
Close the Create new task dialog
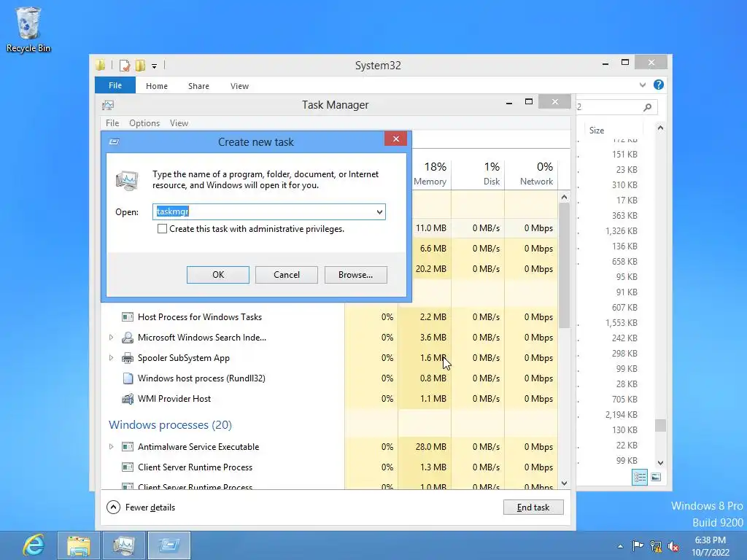pyautogui.click(x=395, y=139)
